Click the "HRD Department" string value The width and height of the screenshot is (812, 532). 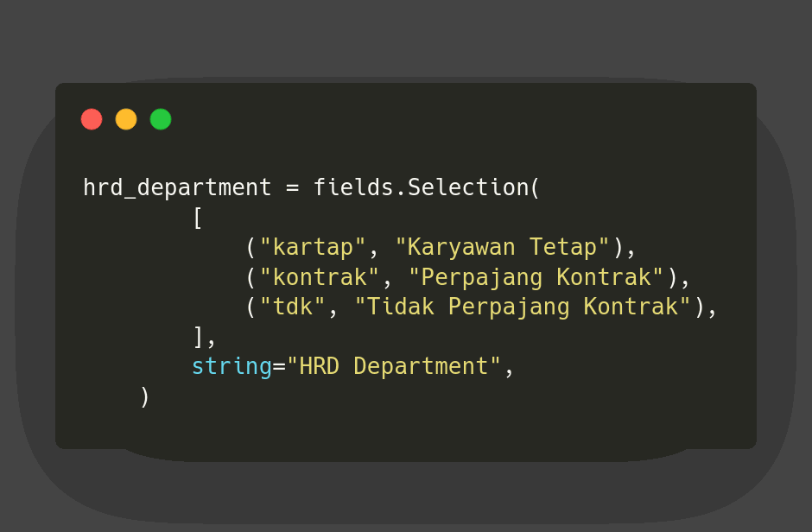(x=394, y=366)
